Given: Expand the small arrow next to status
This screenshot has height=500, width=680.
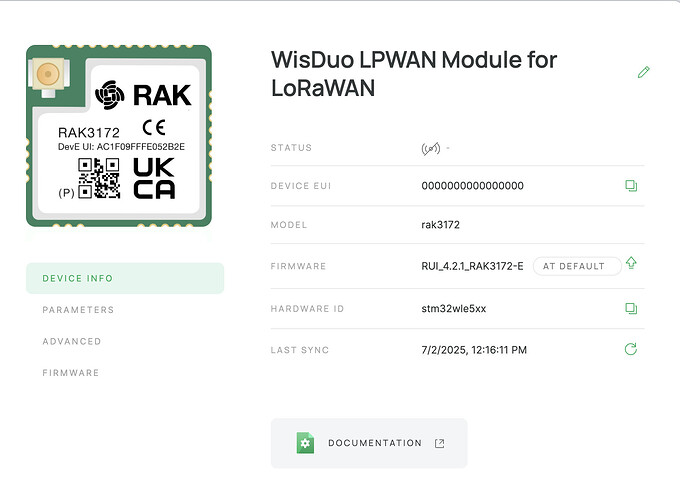Looking at the screenshot, I should tap(448, 149).
